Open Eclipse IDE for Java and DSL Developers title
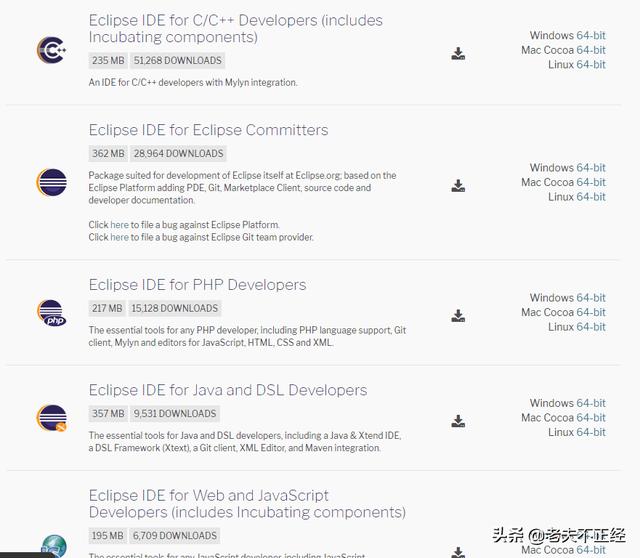 click(228, 390)
